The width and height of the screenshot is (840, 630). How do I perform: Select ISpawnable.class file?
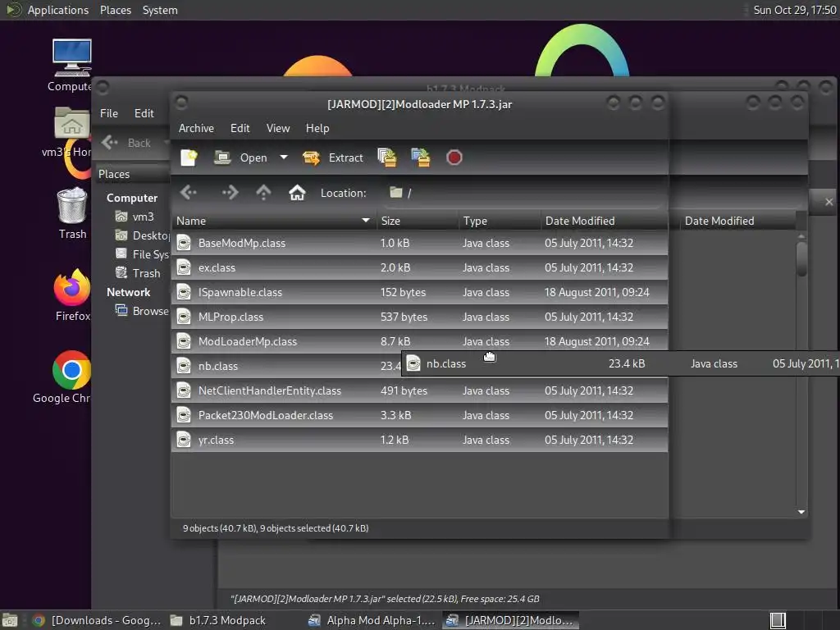click(419, 293)
